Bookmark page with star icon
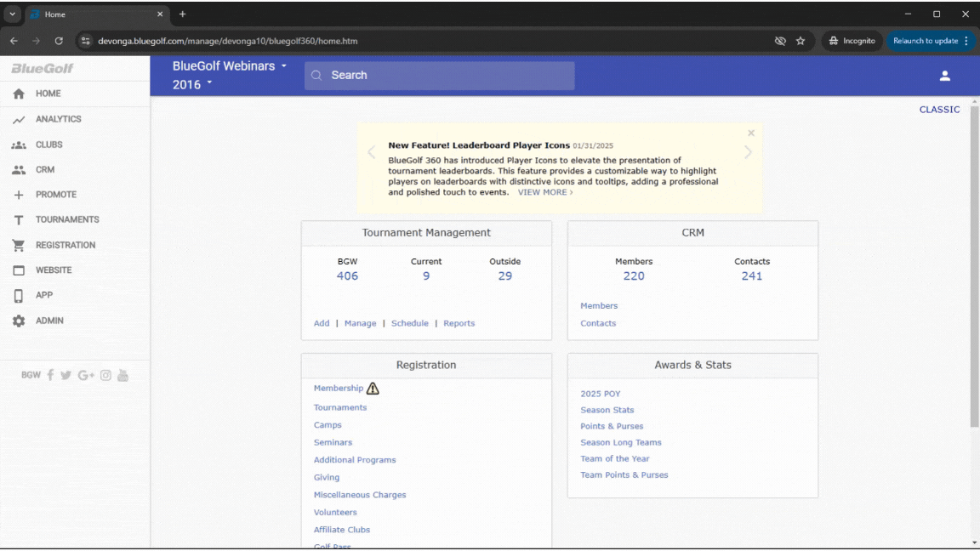The width and height of the screenshot is (980, 551). pos(801,41)
